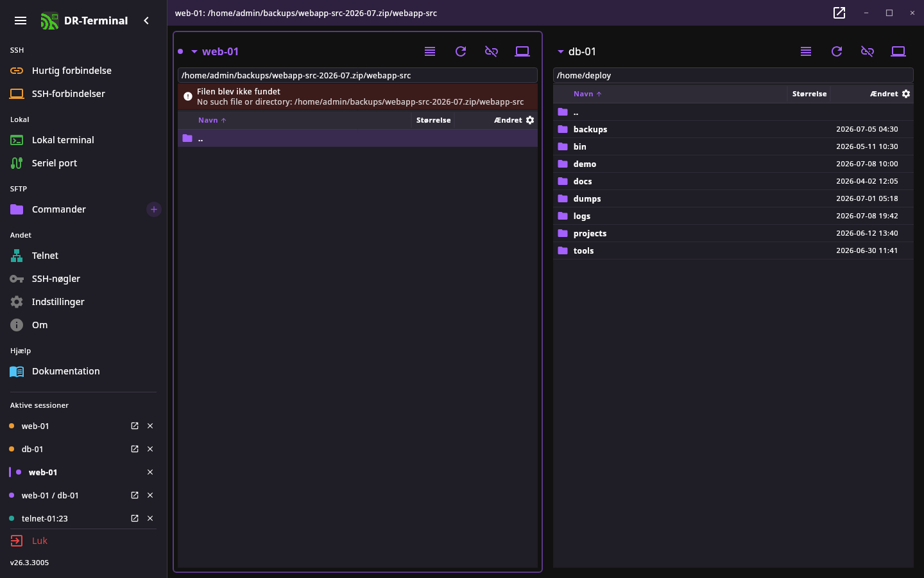The image size is (924, 578).
Task: Click the error alert icon in web-01 pane
Action: coord(188,96)
